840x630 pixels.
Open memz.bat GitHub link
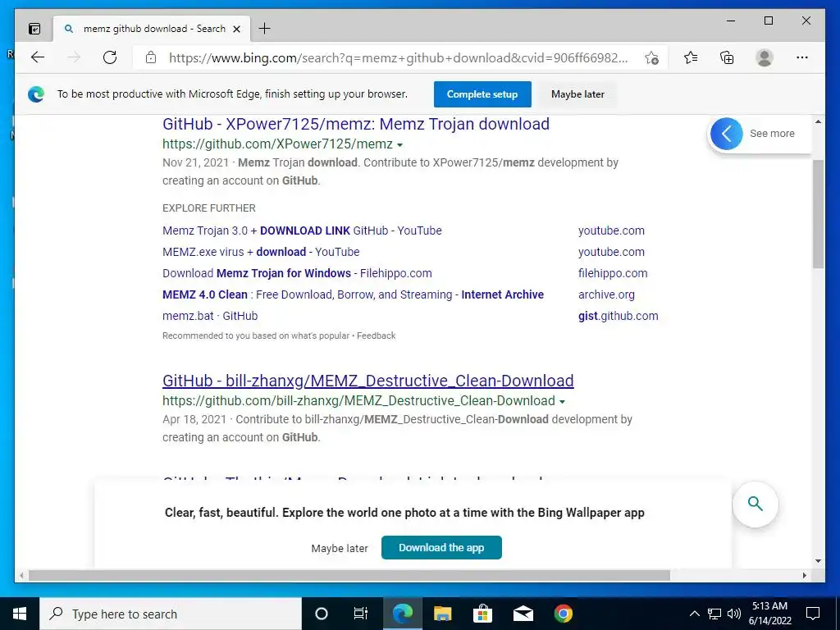(210, 316)
